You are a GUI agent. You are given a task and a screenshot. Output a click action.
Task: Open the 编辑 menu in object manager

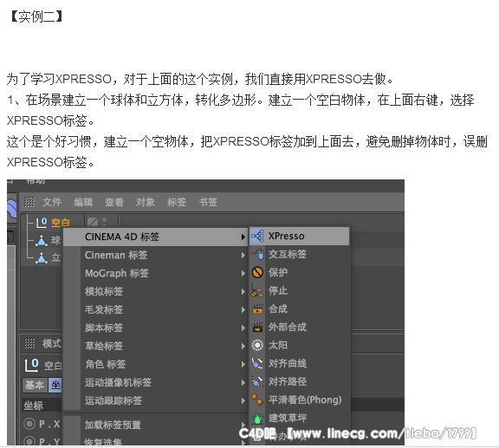point(83,202)
